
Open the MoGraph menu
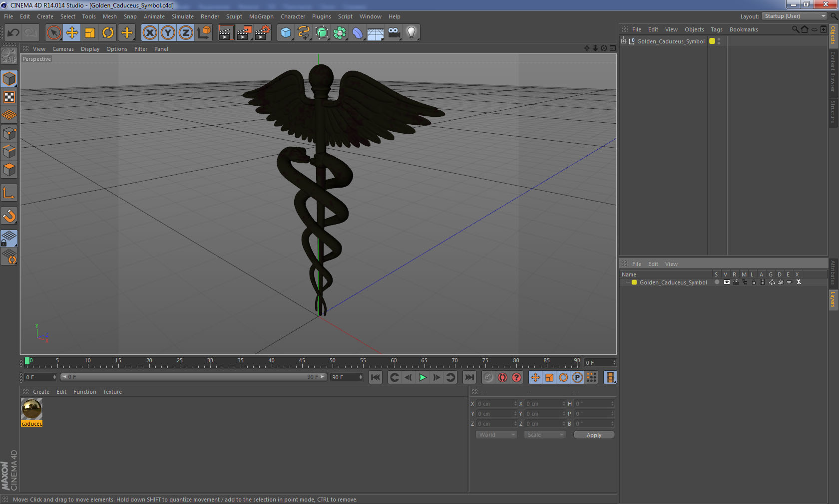tap(261, 16)
